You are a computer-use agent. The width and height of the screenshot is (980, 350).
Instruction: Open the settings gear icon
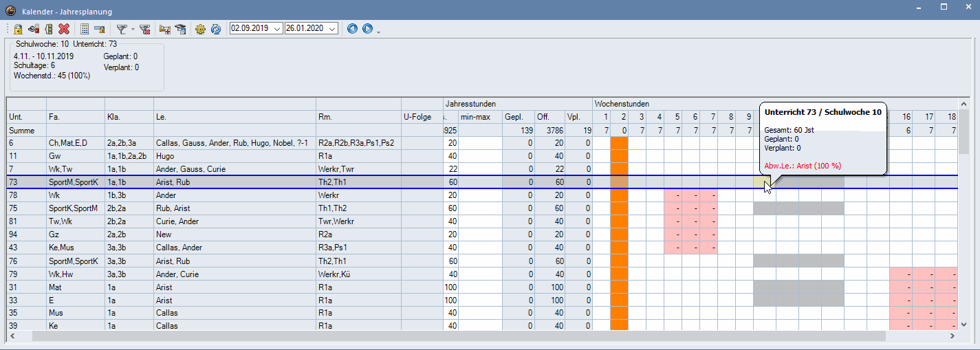[200, 29]
